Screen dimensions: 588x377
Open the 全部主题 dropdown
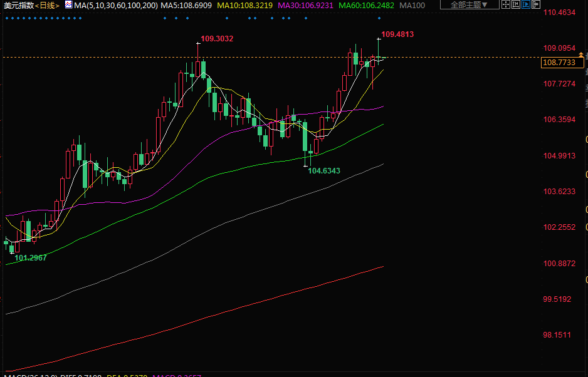point(469,5)
